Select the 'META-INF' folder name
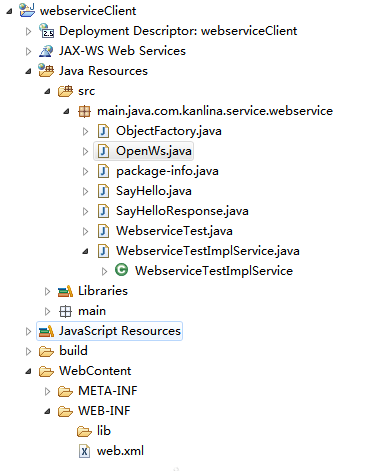371x471 pixels. [108, 391]
